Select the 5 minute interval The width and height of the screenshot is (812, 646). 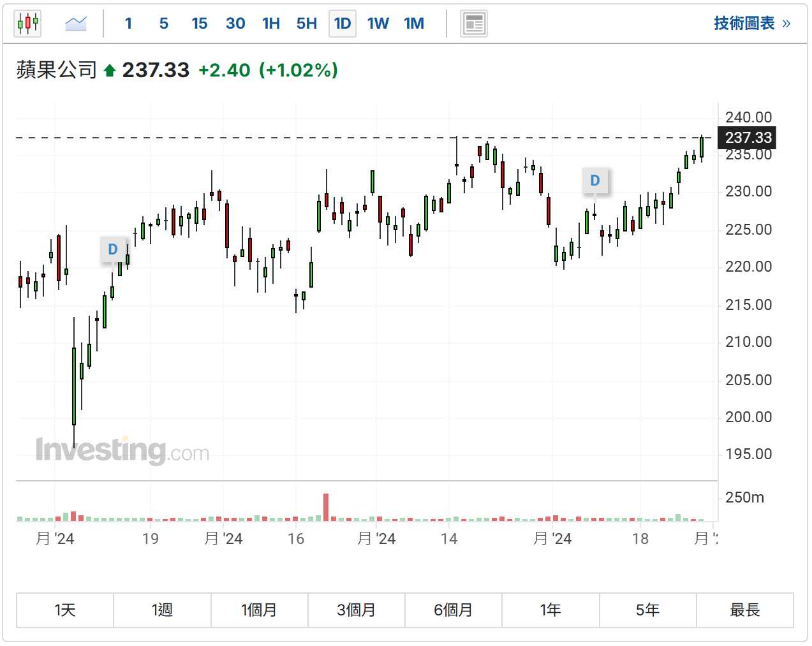164,24
